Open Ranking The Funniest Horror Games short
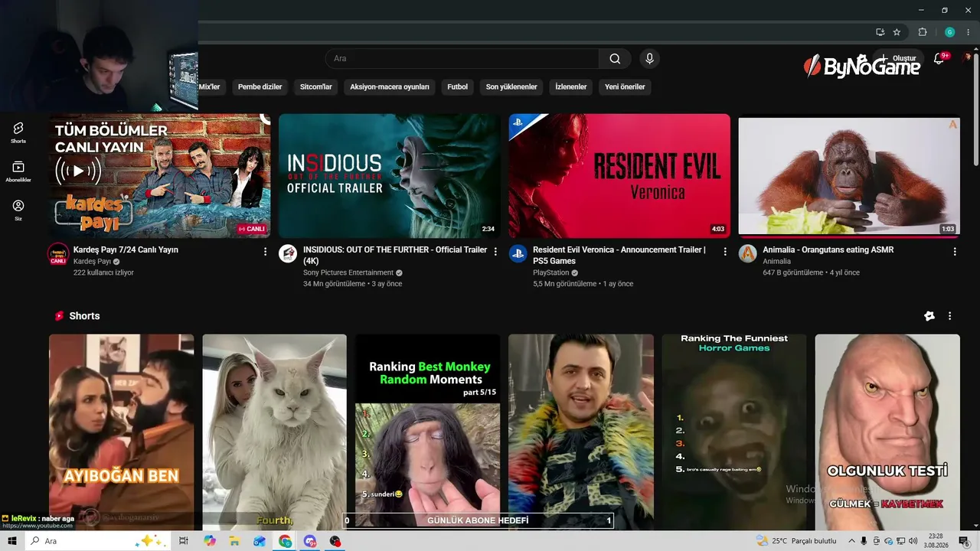980x551 pixels. (x=734, y=432)
